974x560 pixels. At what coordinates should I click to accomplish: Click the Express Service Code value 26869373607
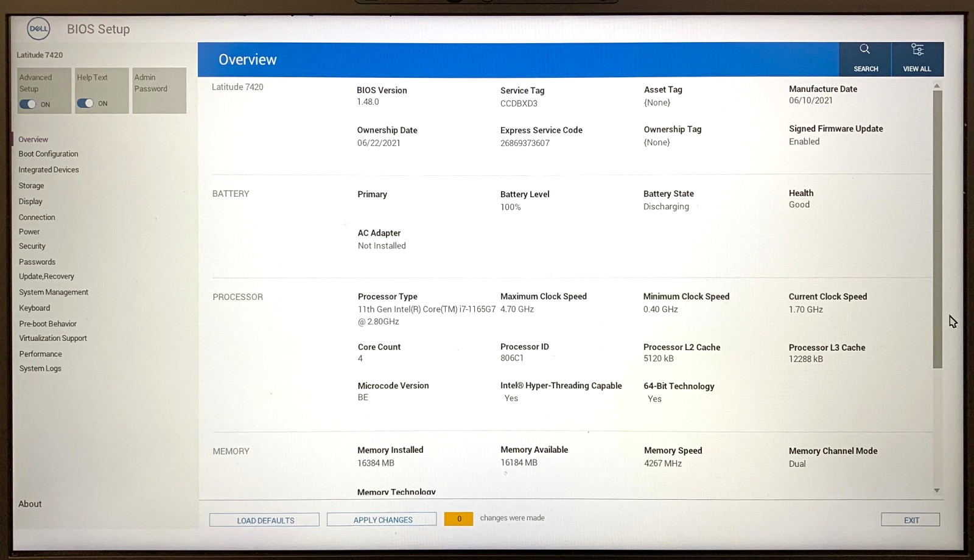[x=525, y=143]
